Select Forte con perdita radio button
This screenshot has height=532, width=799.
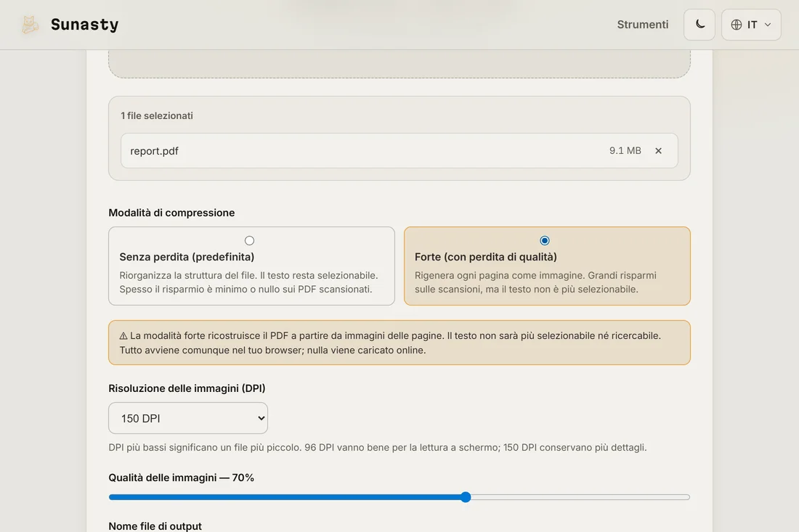[x=545, y=240]
